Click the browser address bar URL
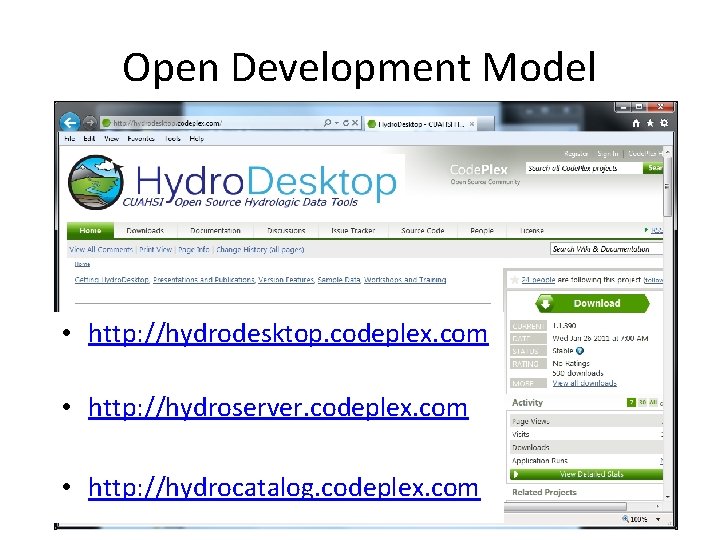 pos(168,123)
